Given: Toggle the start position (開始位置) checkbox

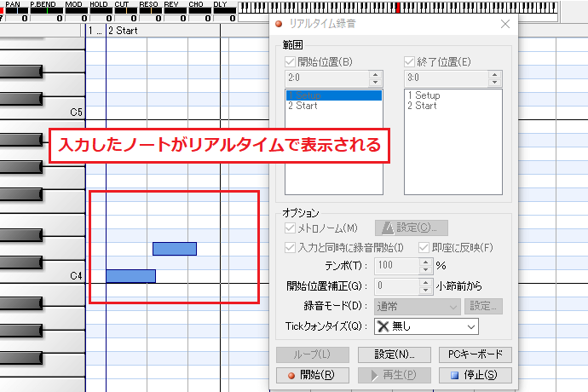Looking at the screenshot, I should point(291,61).
